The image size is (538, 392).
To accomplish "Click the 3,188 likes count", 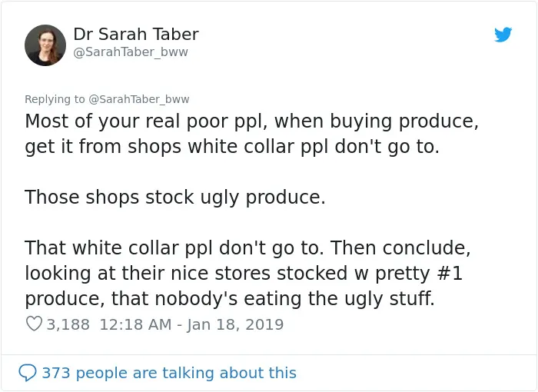I will [68, 324].
